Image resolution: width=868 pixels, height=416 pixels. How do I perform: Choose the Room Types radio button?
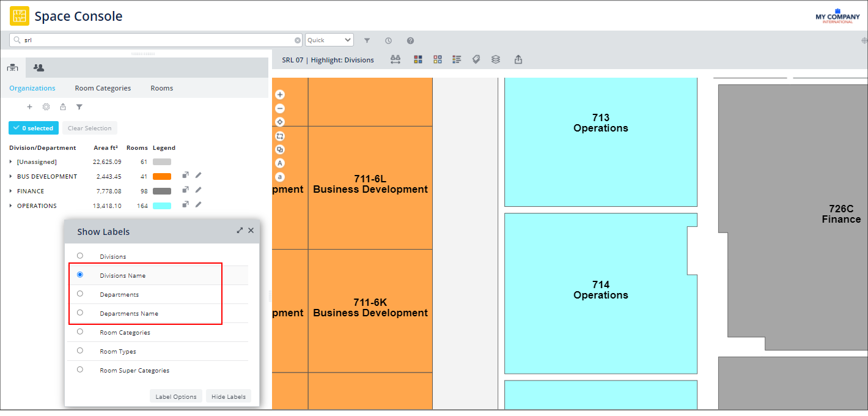point(80,351)
